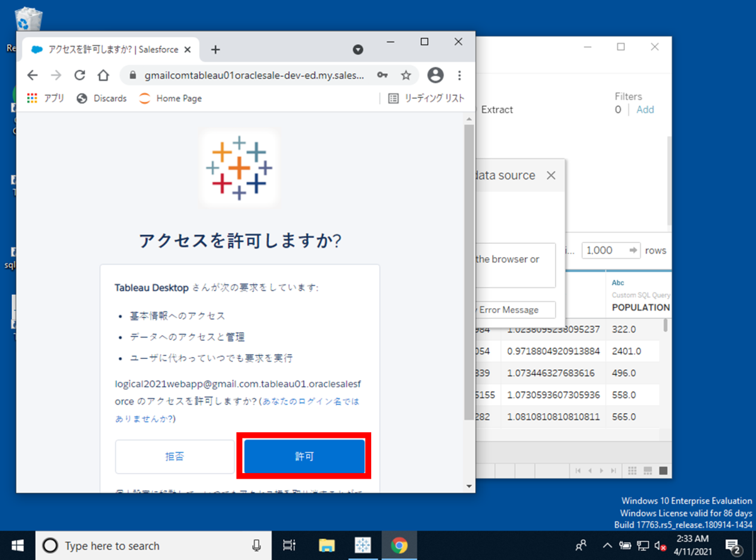Screen dimensions: 756x560
Task: Select the アクセスを許可しますか? Salesforce tab
Action: click(x=112, y=49)
